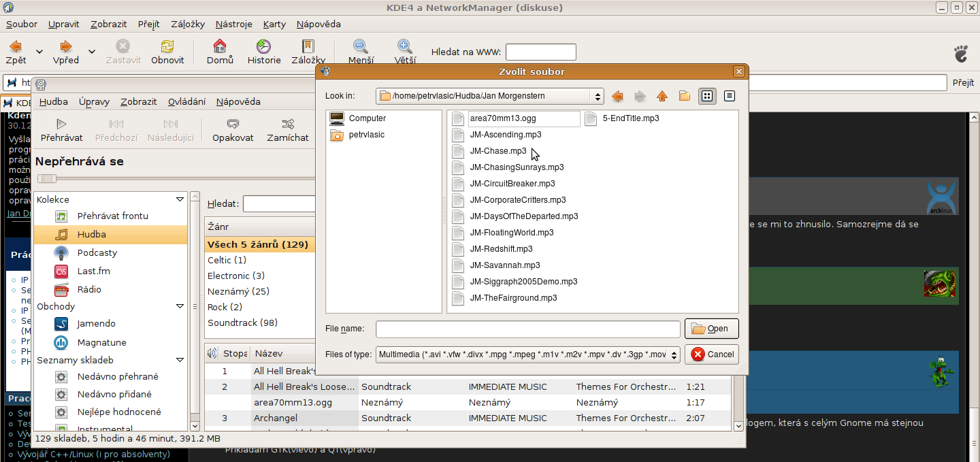
Task: Zoom out with the Menší magnifier
Action: click(361, 46)
